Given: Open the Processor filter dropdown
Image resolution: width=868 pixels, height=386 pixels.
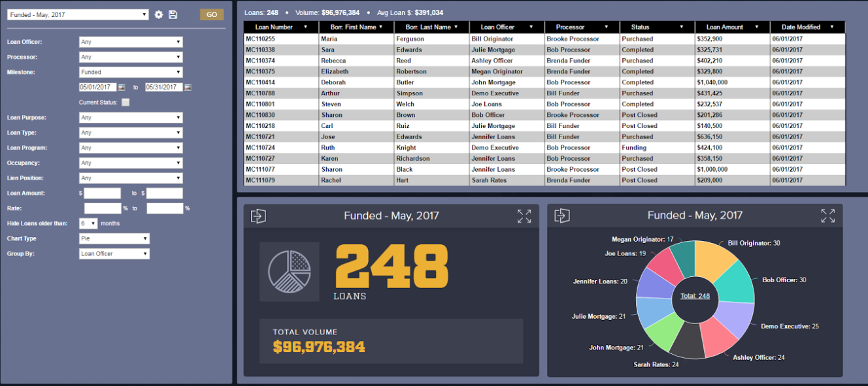Looking at the screenshot, I should click(x=131, y=57).
